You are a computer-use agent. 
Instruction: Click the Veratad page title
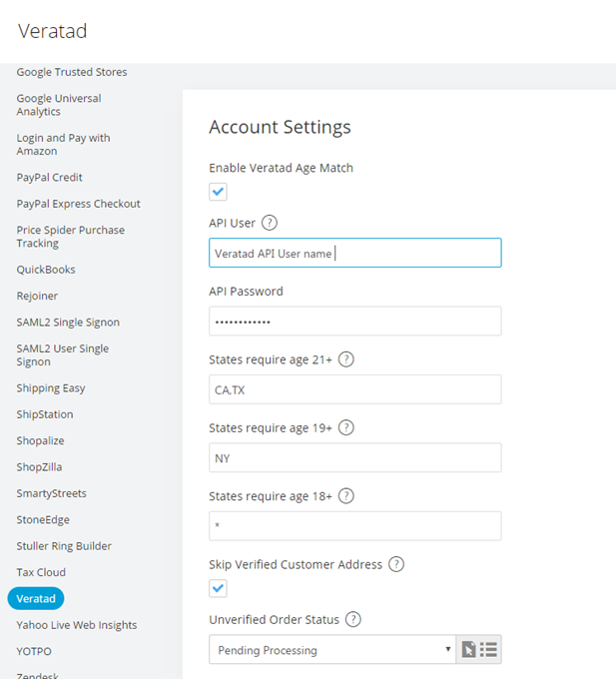(x=52, y=31)
